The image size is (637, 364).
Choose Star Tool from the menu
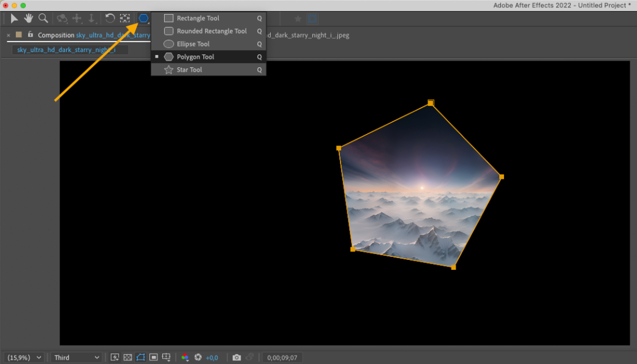[189, 70]
